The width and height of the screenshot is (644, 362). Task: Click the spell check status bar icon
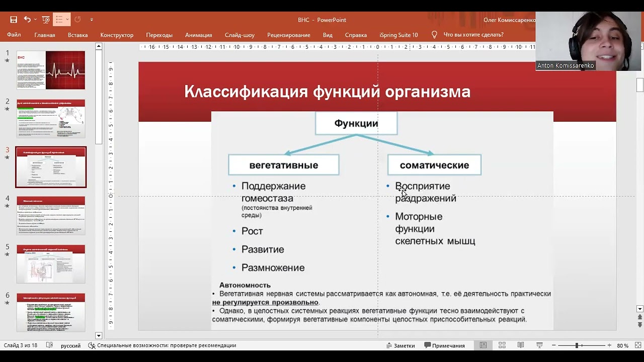click(49, 345)
